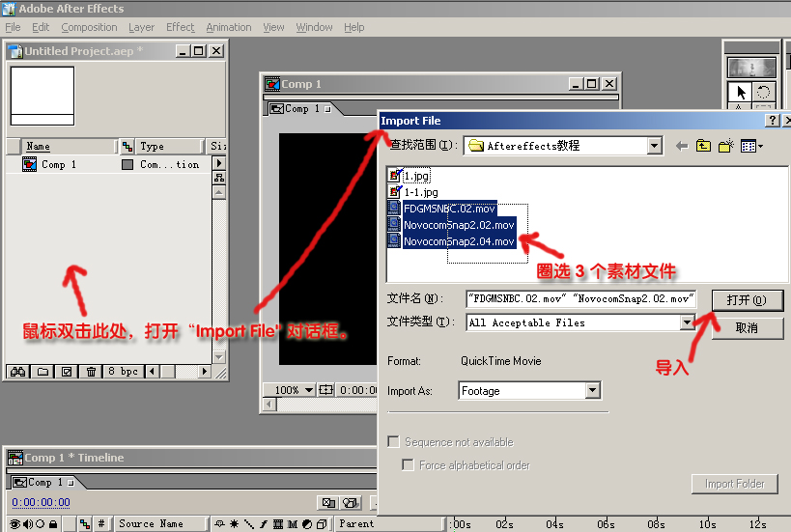Open the view menu icon in Import File
The image size is (791, 532).
pyautogui.click(x=751, y=146)
